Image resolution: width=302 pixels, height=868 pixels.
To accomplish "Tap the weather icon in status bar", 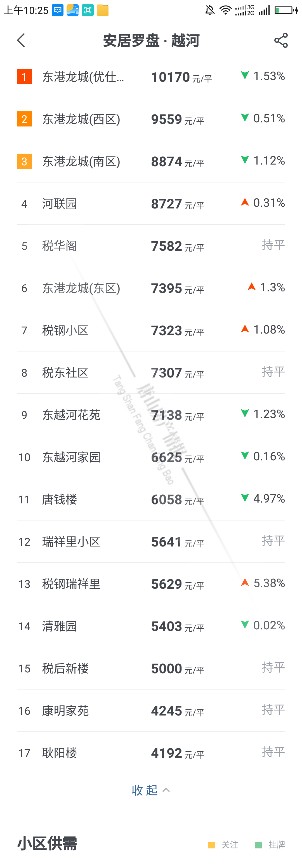I will 72,10.
